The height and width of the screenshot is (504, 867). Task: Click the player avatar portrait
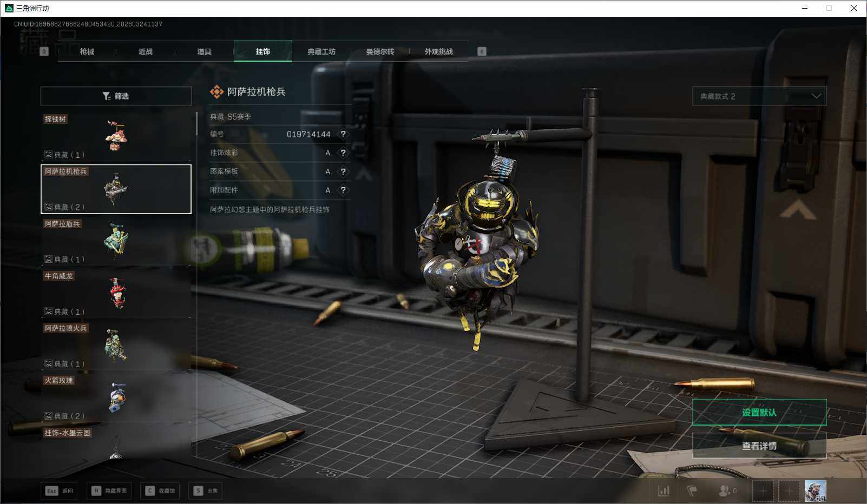point(815,491)
